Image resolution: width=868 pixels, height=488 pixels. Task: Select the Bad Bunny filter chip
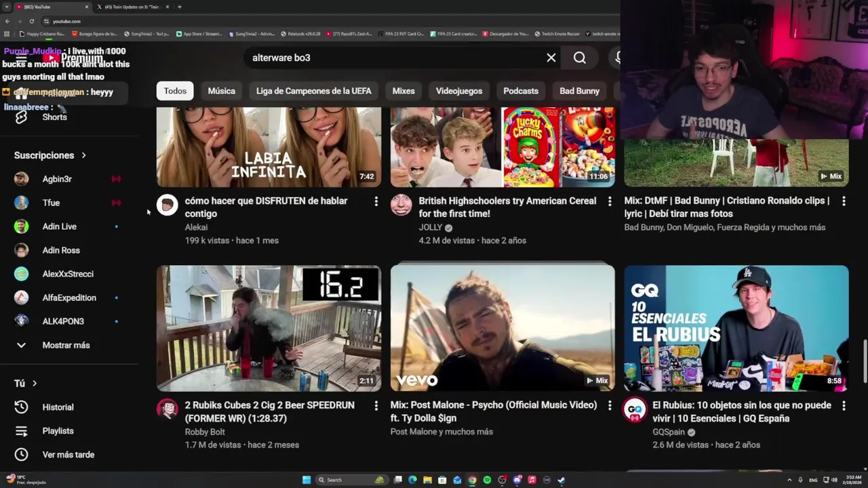580,91
